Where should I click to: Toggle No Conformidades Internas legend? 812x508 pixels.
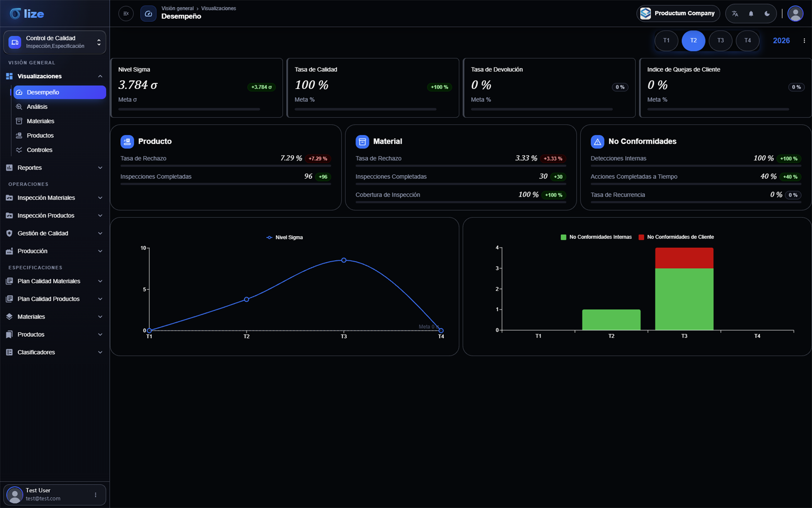(x=596, y=237)
